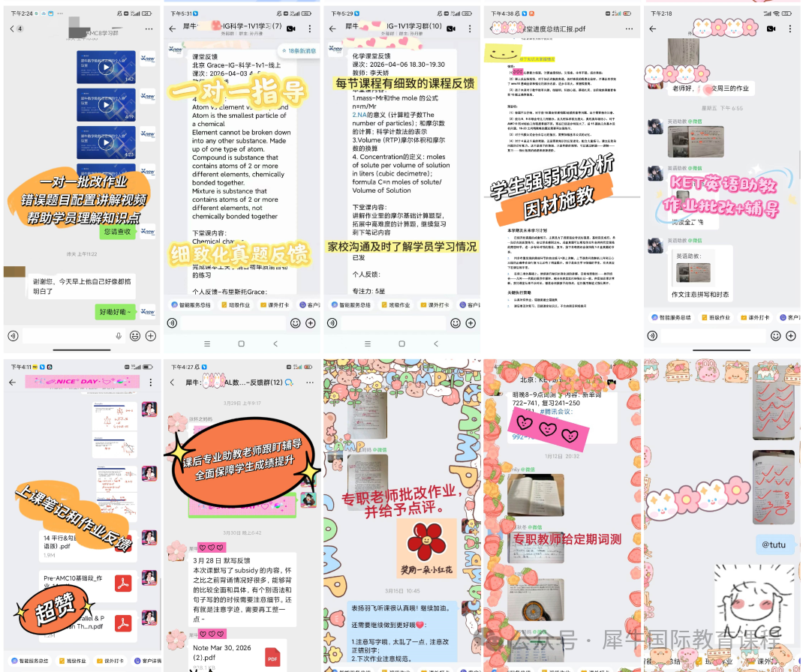
Task: Open more options in IG-1V1学习群(10) chat header
Action: pos(470,29)
